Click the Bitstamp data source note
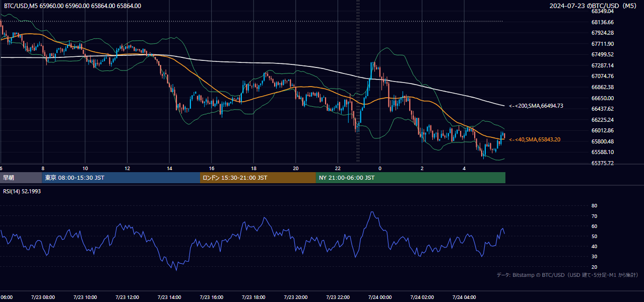Viewport: 644px width, 302px height. point(567,275)
